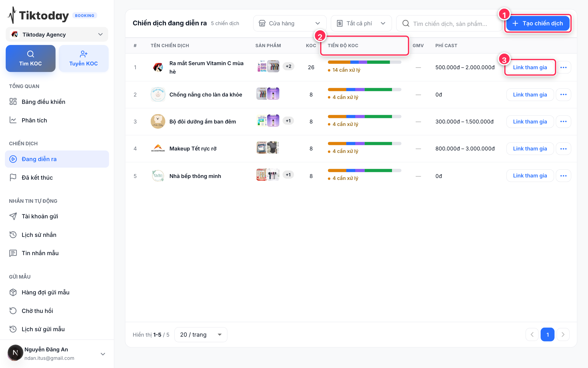The height and width of the screenshot is (368, 588).
Task: Open Hàng đợi gửi mẫu queue
Action: 57,292
